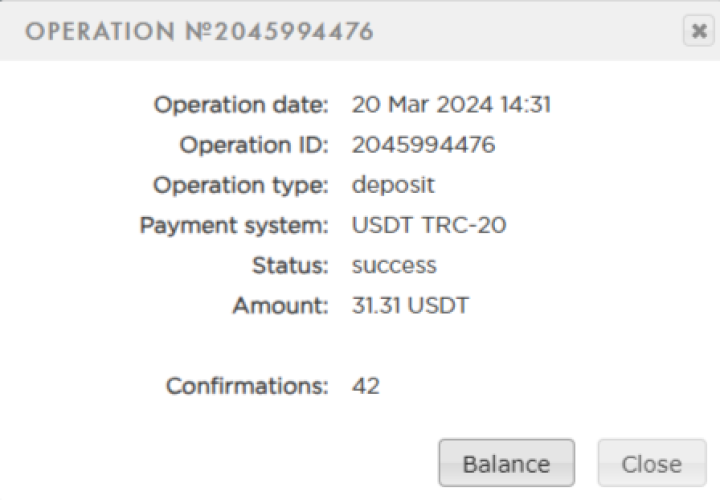The image size is (720, 500).
Task: Click the Status label
Action: coord(291,265)
